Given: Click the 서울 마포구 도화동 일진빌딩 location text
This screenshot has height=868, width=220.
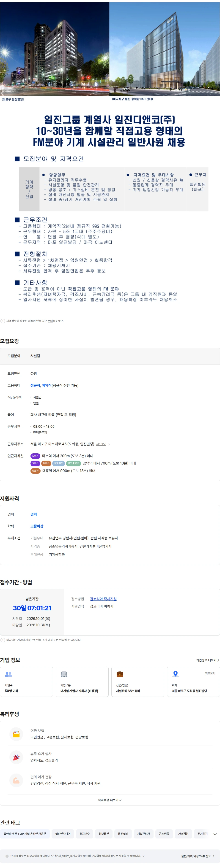Looking at the screenshot, I should (189, 691).
